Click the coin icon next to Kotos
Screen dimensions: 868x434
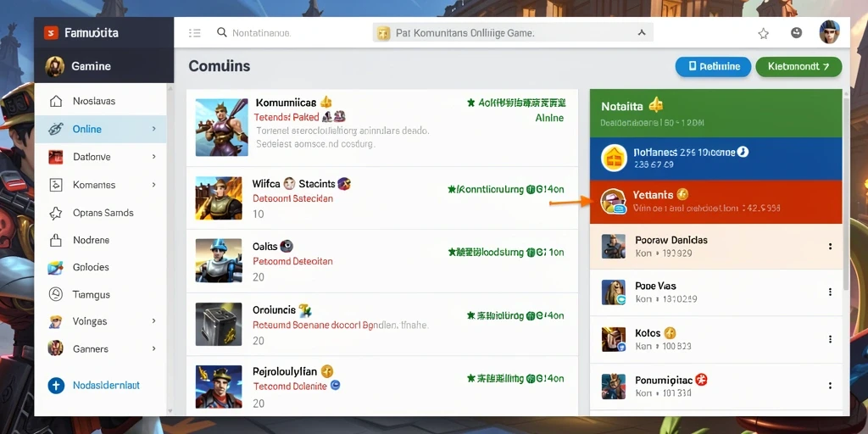670,332
